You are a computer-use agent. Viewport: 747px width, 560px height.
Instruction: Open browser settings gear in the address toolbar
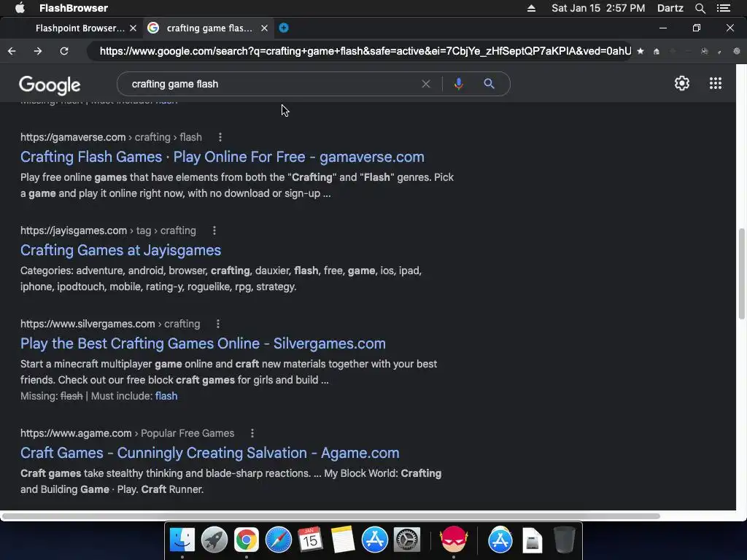(x=737, y=51)
